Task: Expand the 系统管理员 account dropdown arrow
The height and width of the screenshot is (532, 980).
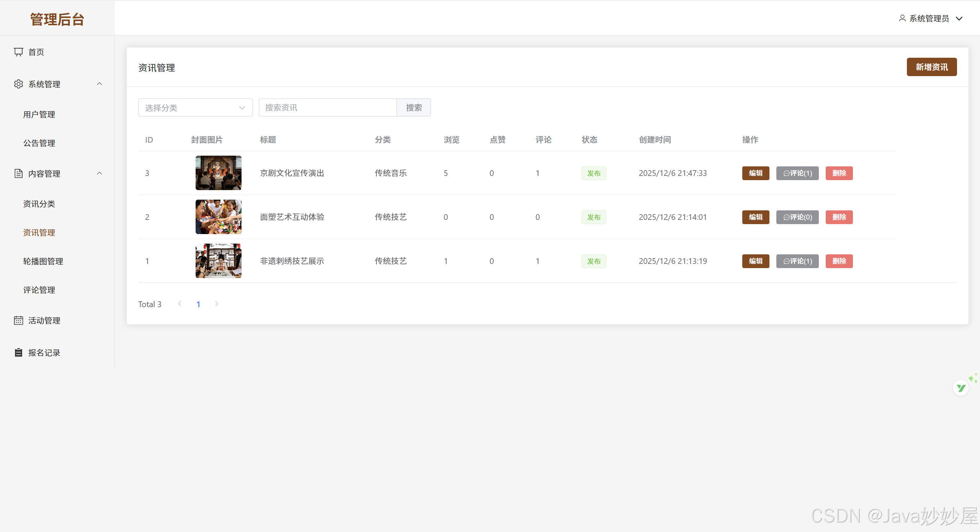Action: (x=959, y=18)
